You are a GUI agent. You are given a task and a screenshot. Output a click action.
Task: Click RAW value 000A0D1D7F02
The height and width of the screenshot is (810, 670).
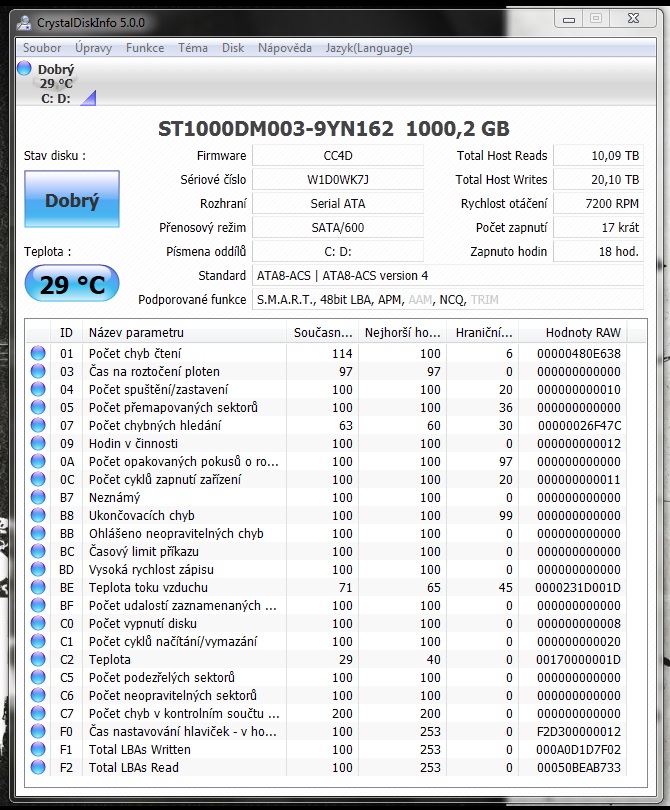579,750
